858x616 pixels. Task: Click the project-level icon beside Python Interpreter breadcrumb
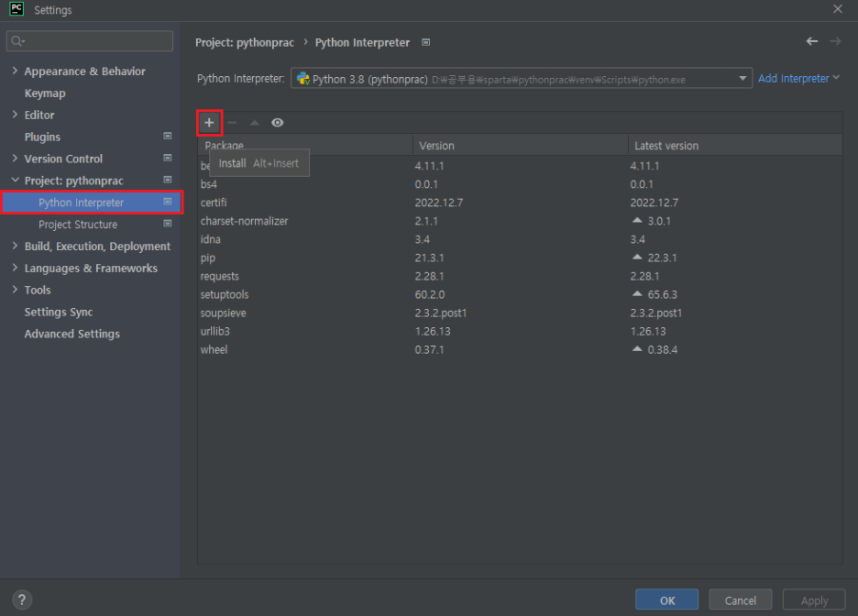click(425, 42)
